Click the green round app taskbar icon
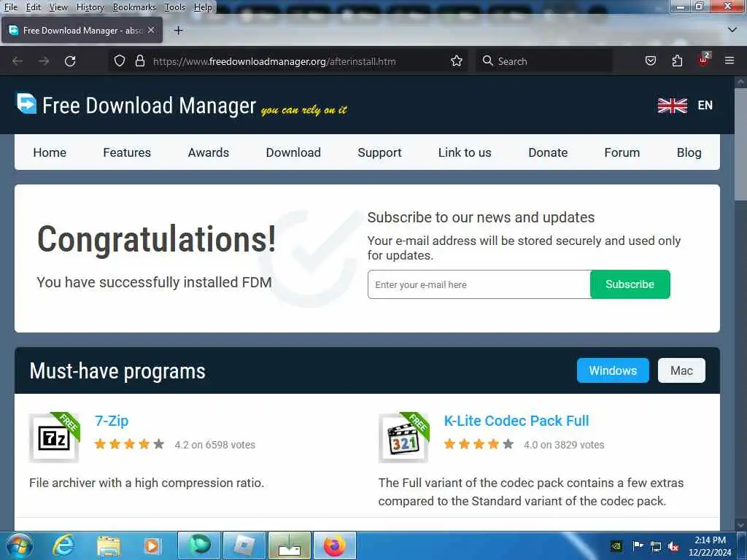The height and width of the screenshot is (560, 747). point(198,545)
